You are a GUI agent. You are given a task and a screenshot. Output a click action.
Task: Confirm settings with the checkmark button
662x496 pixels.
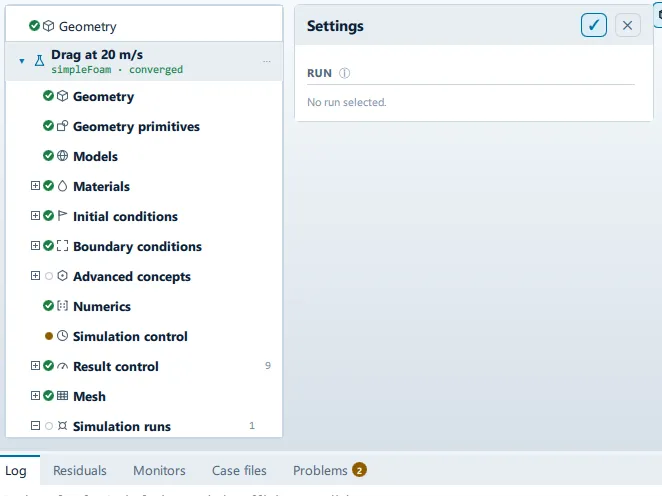(594, 25)
